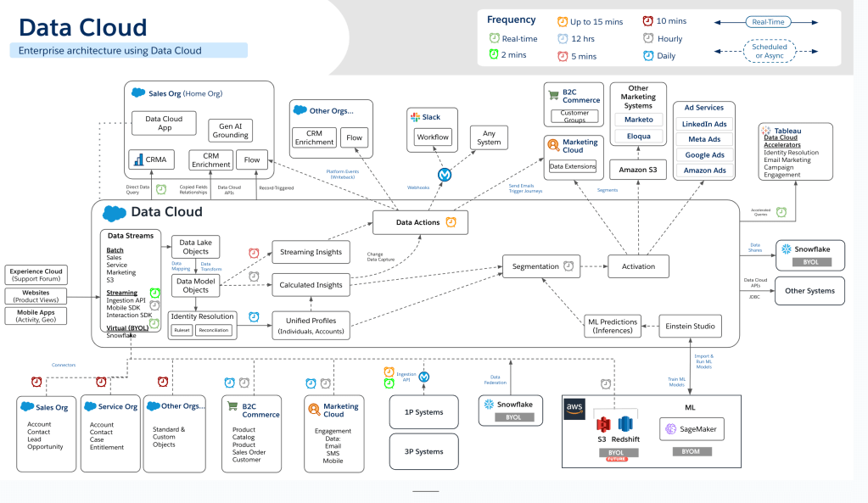
Task: Click the MuleSoft icon above 1P Systems
Action: (424, 377)
